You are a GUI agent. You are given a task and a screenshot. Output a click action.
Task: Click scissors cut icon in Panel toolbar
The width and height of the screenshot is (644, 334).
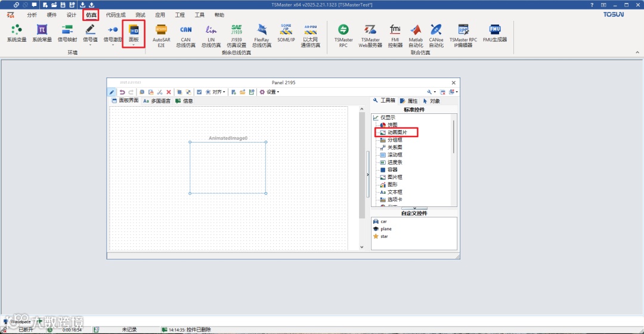160,92
